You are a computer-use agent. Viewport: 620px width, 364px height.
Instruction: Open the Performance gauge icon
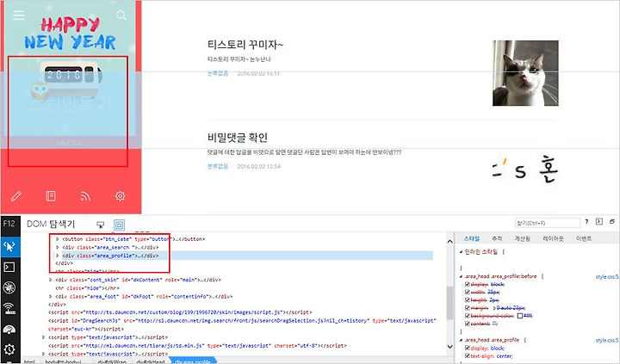click(x=9, y=330)
